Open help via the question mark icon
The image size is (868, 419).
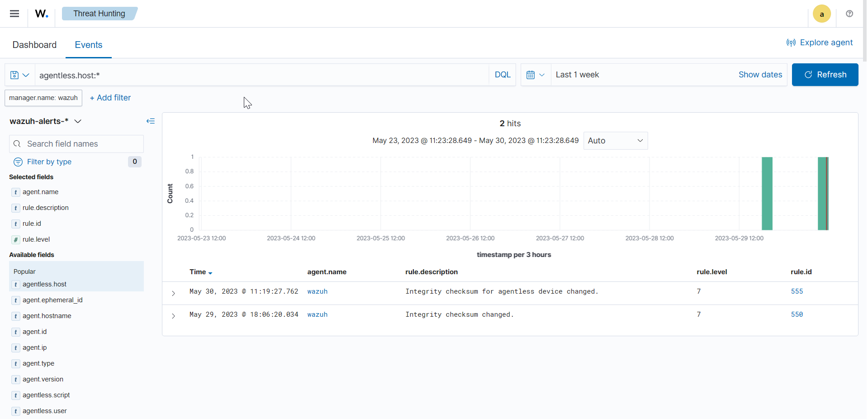(849, 14)
